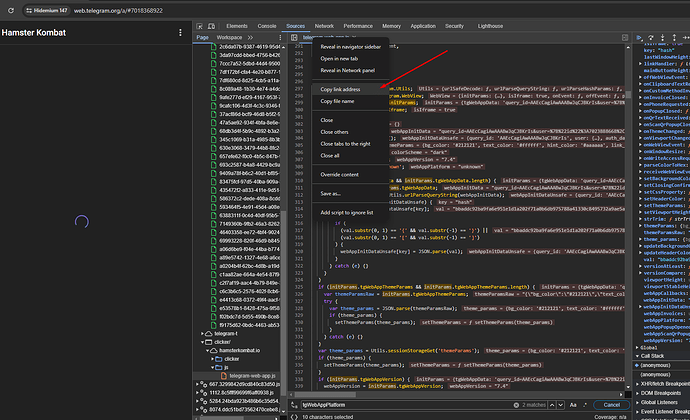Collapse the js folder
The height and width of the screenshot is (420, 690).
213,367
